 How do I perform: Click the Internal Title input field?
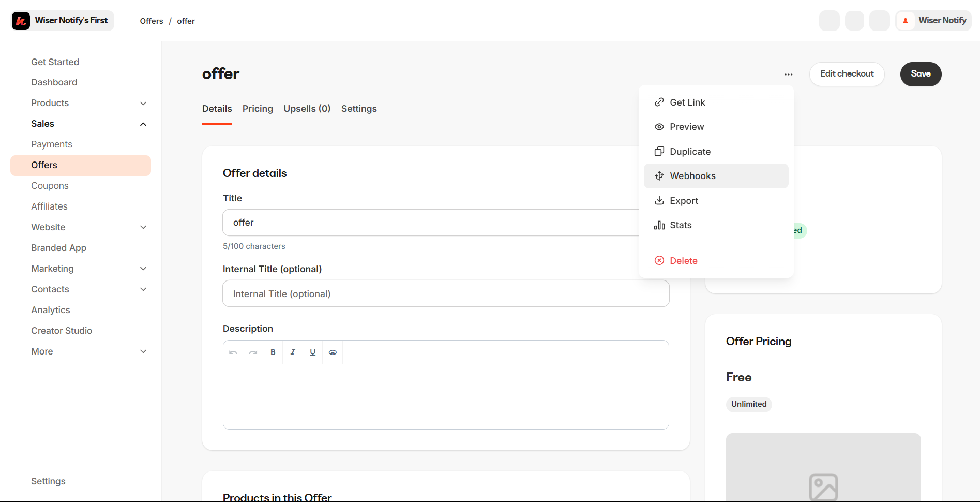click(x=446, y=294)
